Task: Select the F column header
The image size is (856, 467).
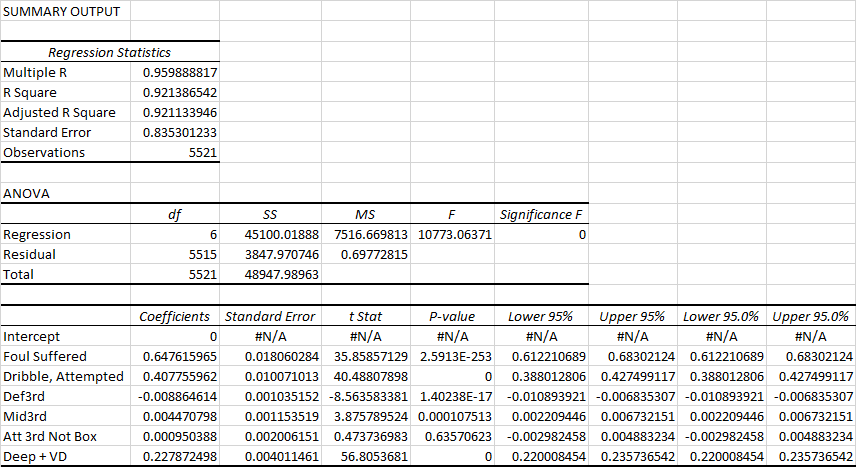Action: click(x=453, y=215)
